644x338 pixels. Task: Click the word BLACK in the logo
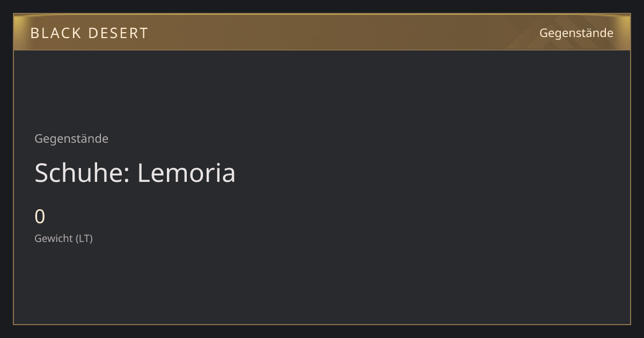click(55, 33)
